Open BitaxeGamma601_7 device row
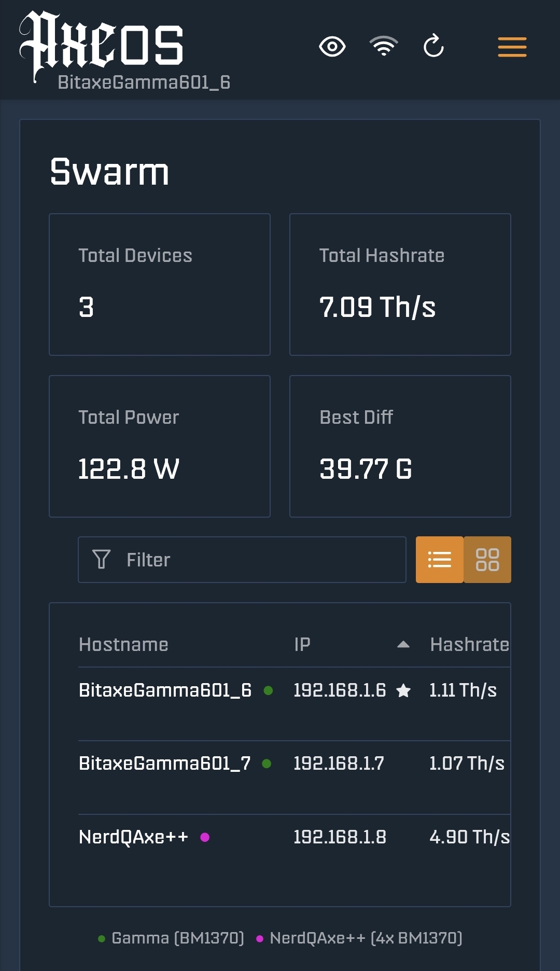Viewport: 560px width, 971px height. (x=164, y=764)
